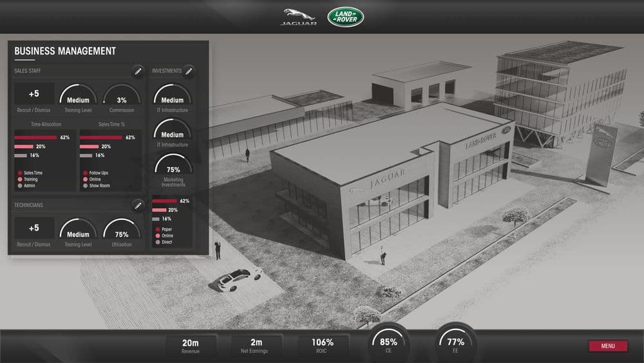Screen dimensions: 644x363
Task: Click the Admin legend dot
Action: click(x=20, y=186)
